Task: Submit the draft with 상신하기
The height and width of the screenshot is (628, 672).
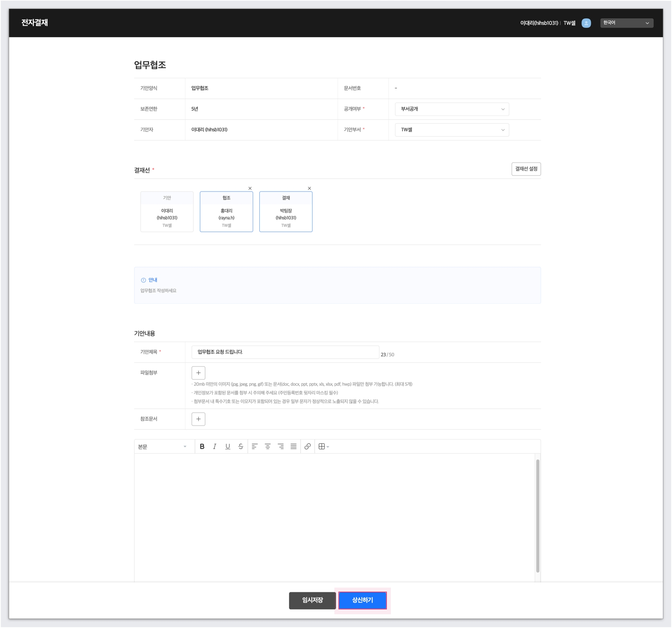Action: coord(362,601)
